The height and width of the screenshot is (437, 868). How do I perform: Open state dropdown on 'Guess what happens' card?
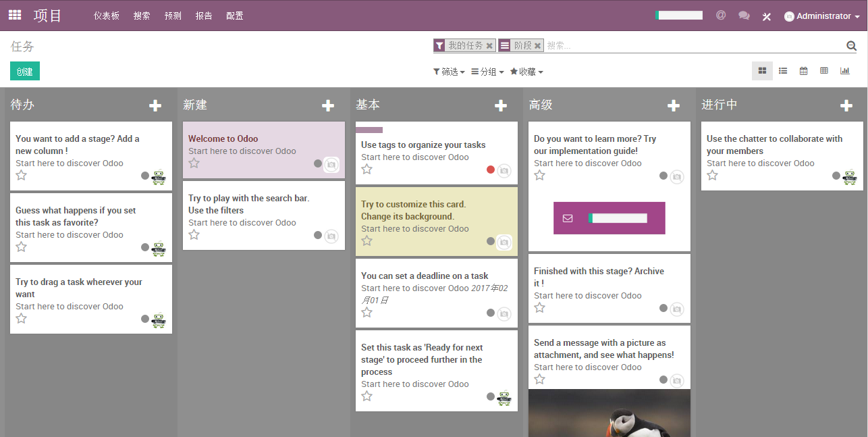(x=145, y=247)
